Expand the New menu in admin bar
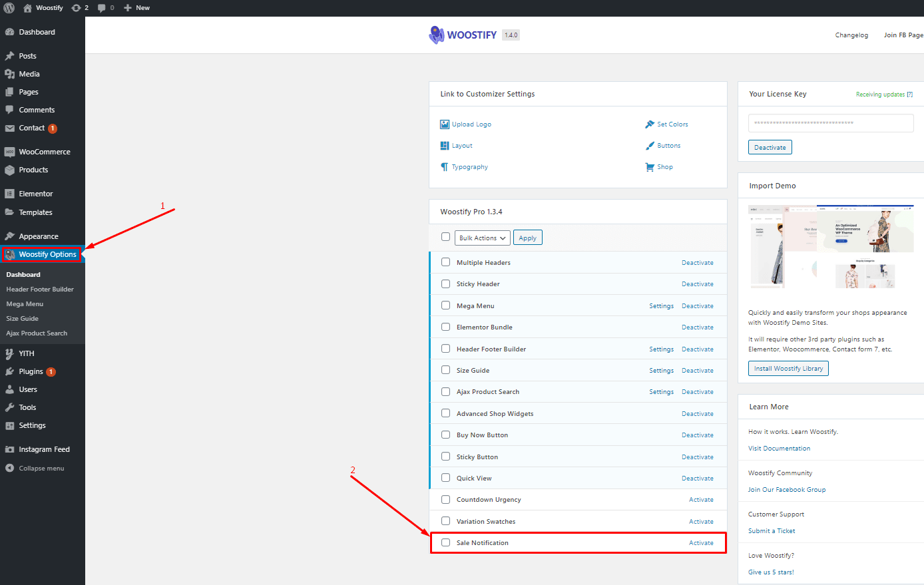This screenshot has height=585, width=924. coord(136,8)
